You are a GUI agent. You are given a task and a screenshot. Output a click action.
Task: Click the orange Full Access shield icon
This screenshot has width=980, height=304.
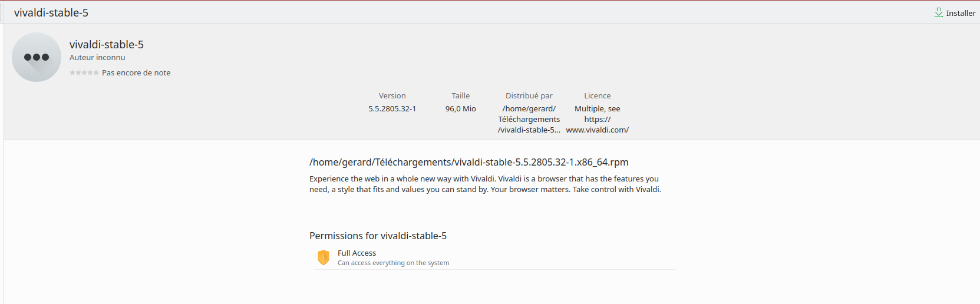tap(324, 257)
